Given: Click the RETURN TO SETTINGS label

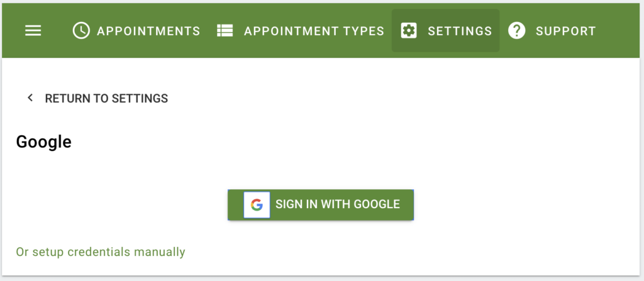Looking at the screenshot, I should [106, 99].
